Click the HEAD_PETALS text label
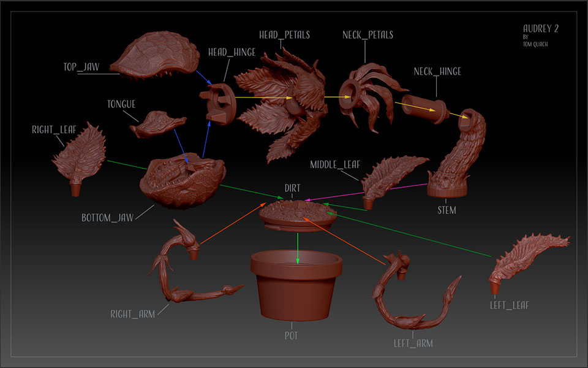This screenshot has width=588, height=368. (284, 35)
